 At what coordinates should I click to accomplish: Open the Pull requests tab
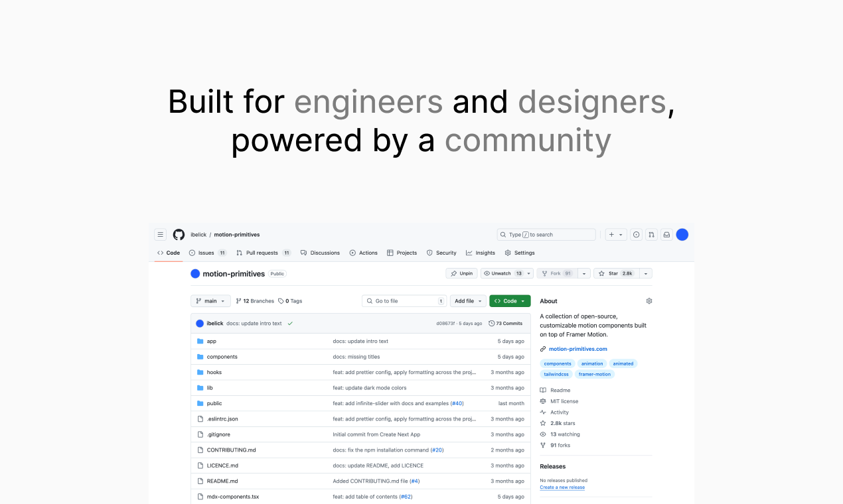coord(264,253)
